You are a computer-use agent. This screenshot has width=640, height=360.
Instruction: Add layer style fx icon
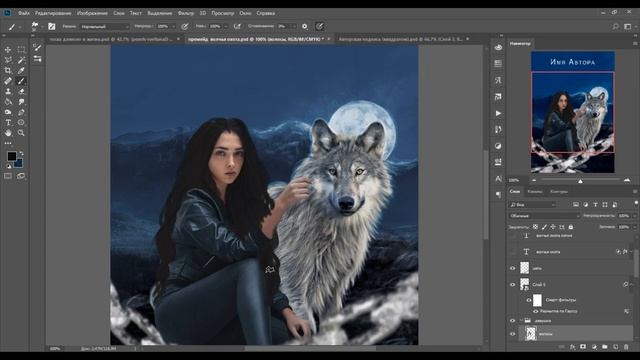[572, 347]
